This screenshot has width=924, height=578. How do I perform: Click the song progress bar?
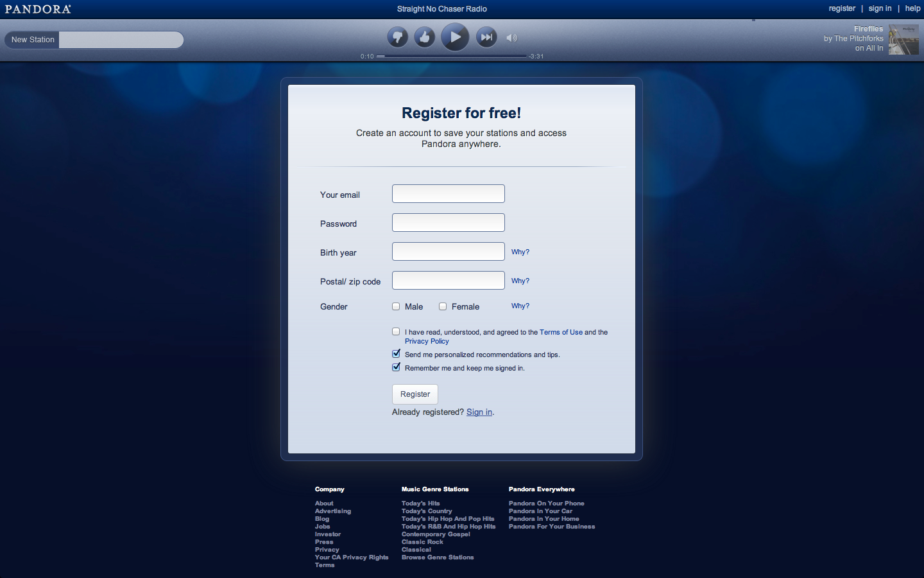(452, 57)
